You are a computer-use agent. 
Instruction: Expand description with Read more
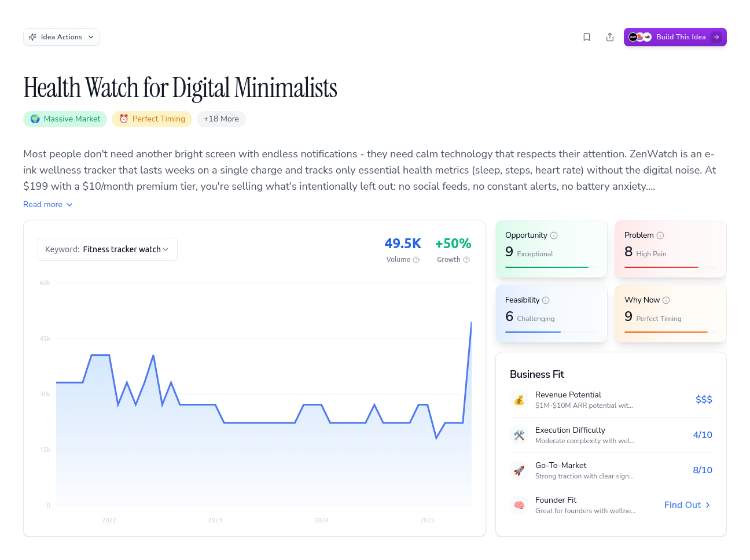pyautogui.click(x=48, y=204)
